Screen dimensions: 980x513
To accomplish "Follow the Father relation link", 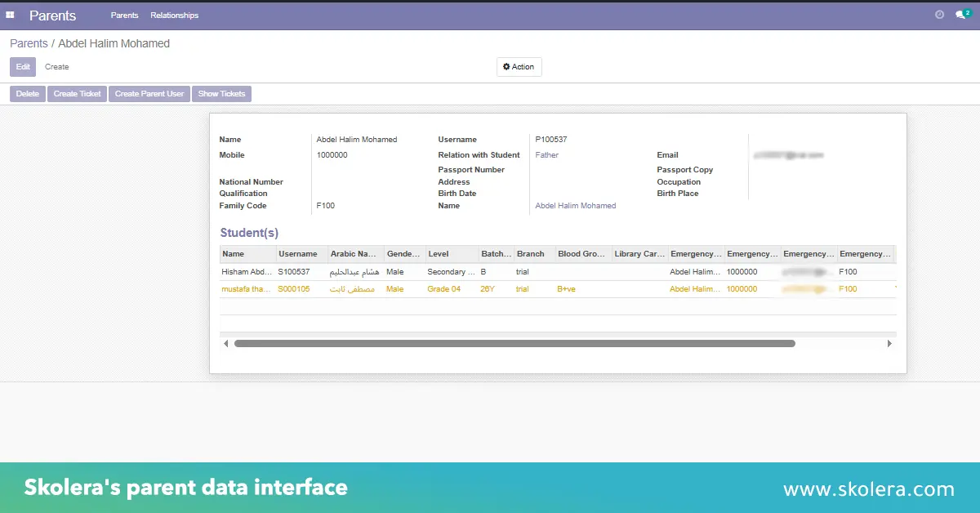I will (x=546, y=154).
